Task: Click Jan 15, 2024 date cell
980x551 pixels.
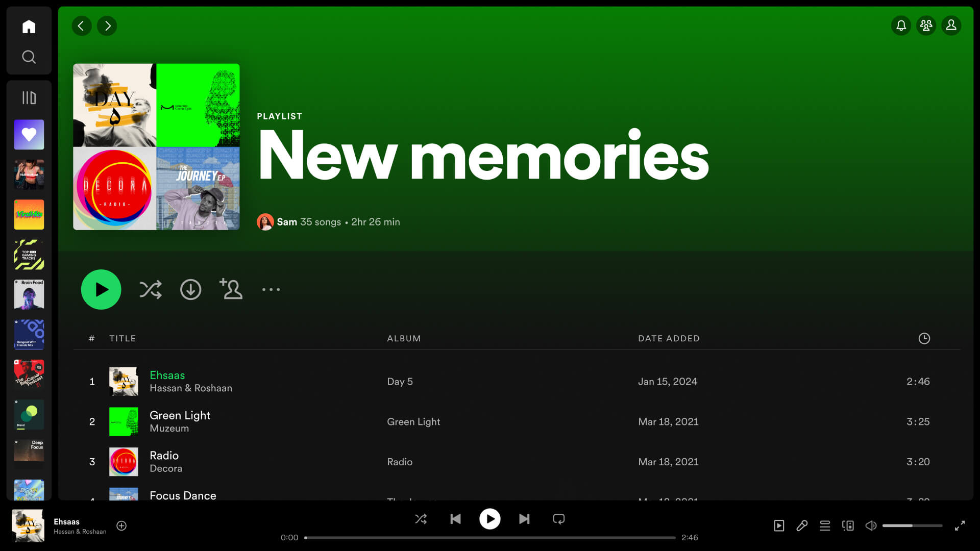Action: (668, 382)
